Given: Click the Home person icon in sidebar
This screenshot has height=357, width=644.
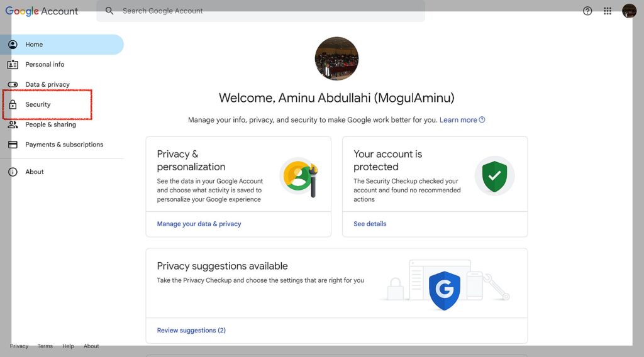Looking at the screenshot, I should (x=13, y=45).
